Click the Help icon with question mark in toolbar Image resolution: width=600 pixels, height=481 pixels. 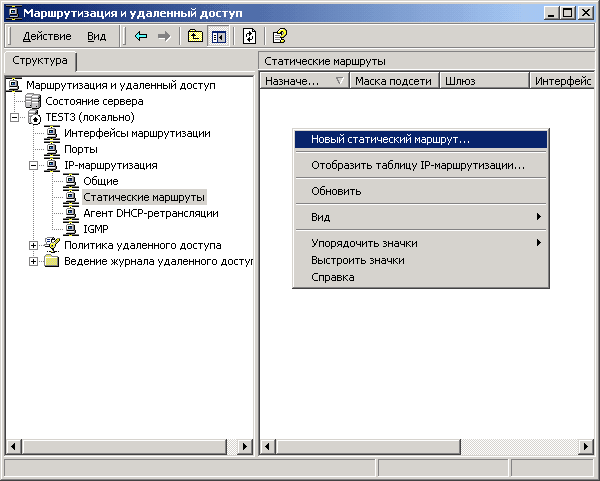click(281, 36)
